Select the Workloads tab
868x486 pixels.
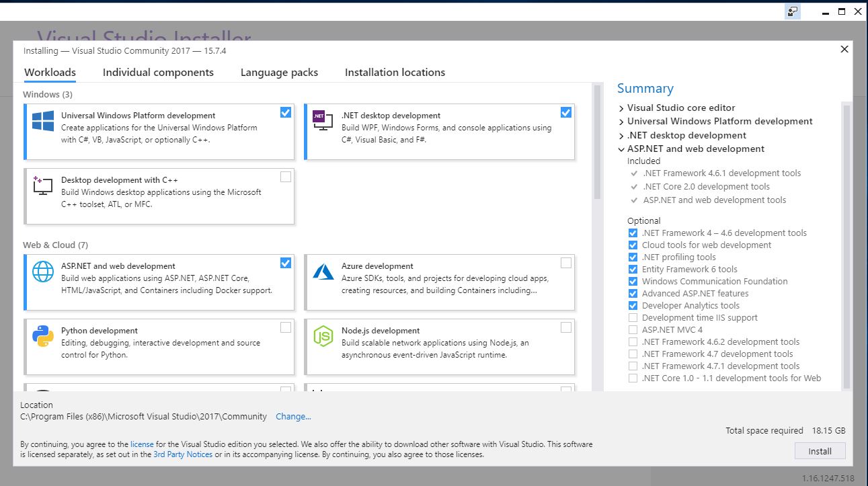click(50, 73)
